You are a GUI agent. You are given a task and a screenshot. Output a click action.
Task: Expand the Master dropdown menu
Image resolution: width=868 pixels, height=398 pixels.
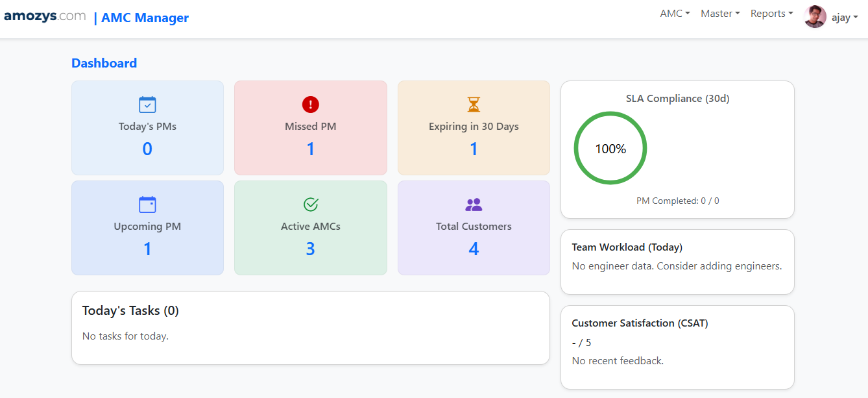720,14
